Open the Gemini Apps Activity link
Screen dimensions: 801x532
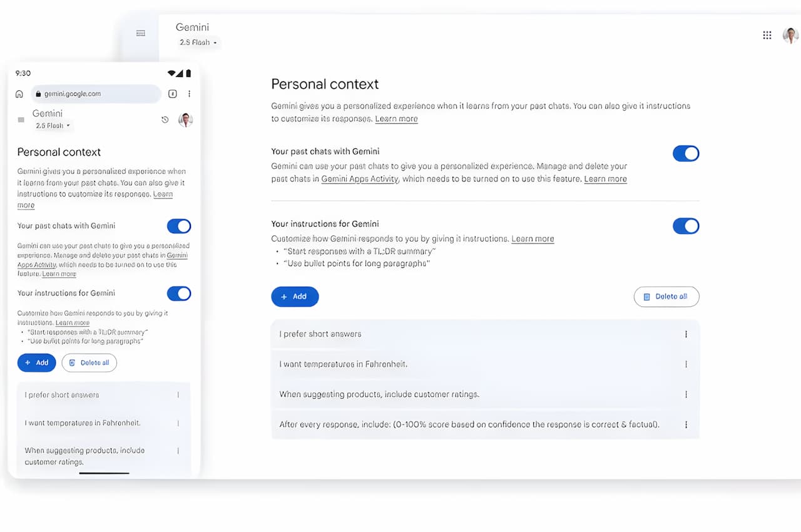(360, 179)
